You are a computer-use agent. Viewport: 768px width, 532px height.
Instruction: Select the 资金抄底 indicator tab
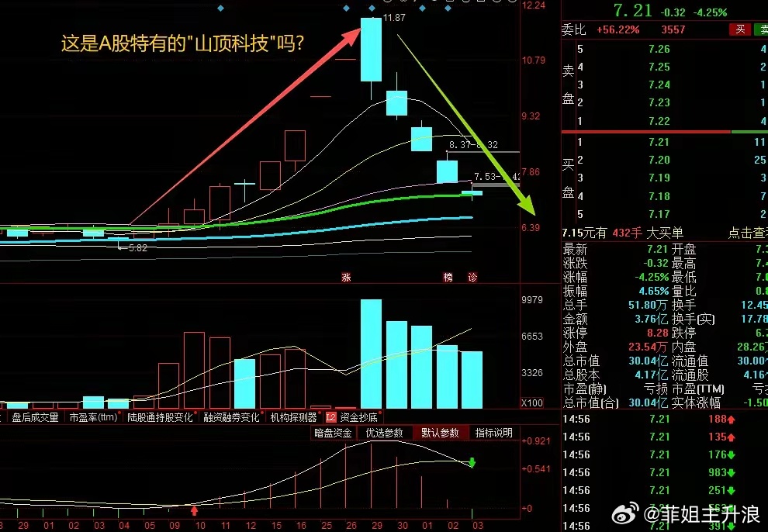tap(358, 417)
